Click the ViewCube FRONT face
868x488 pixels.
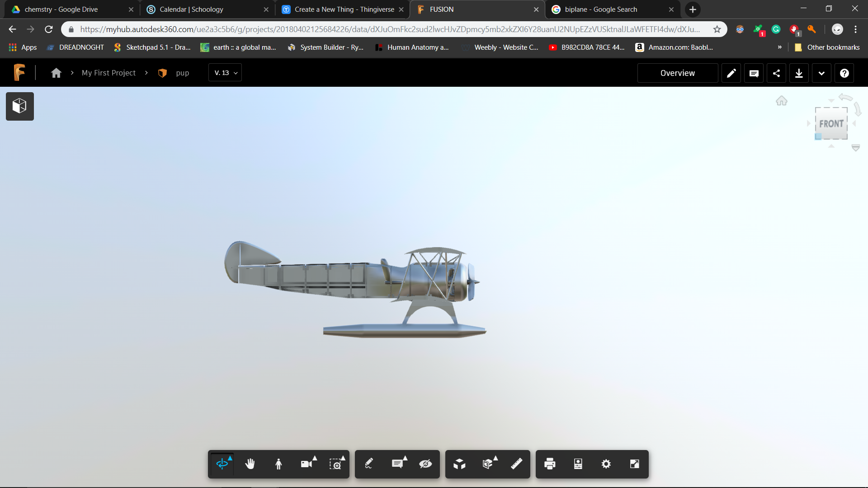point(831,124)
